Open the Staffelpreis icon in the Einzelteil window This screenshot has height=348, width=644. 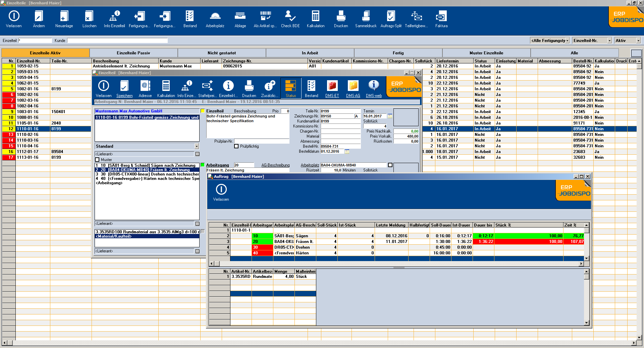pos(207,88)
